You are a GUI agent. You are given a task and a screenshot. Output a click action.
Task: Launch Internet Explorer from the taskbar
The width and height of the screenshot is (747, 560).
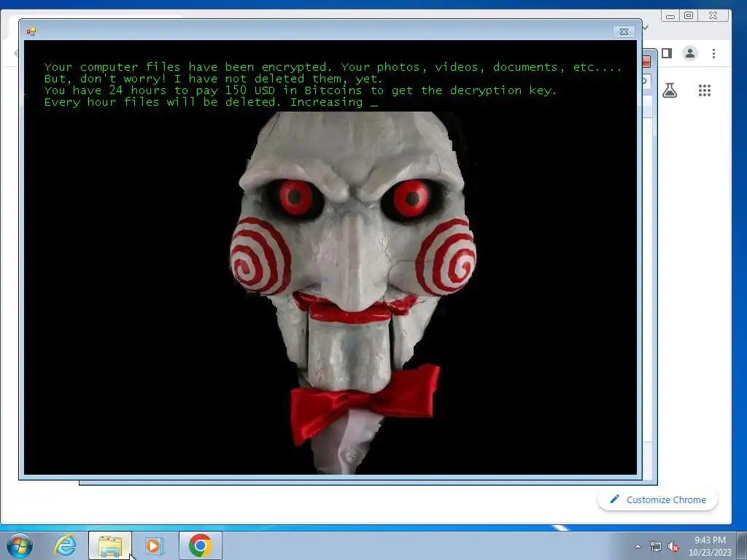click(x=65, y=545)
